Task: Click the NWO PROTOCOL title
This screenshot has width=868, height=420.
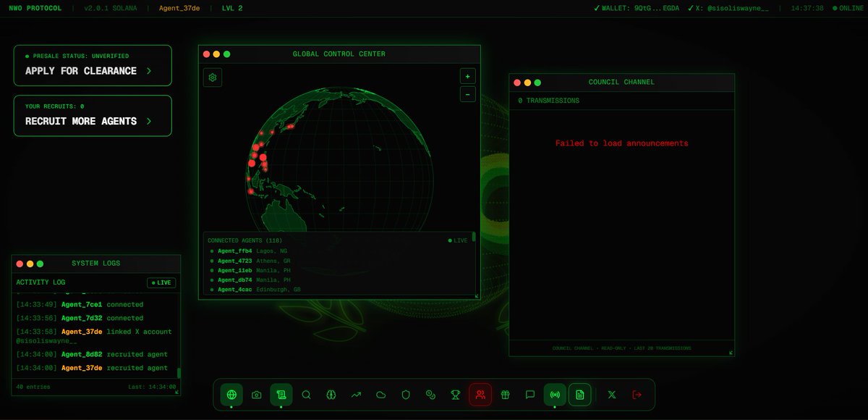Action: [x=35, y=9]
